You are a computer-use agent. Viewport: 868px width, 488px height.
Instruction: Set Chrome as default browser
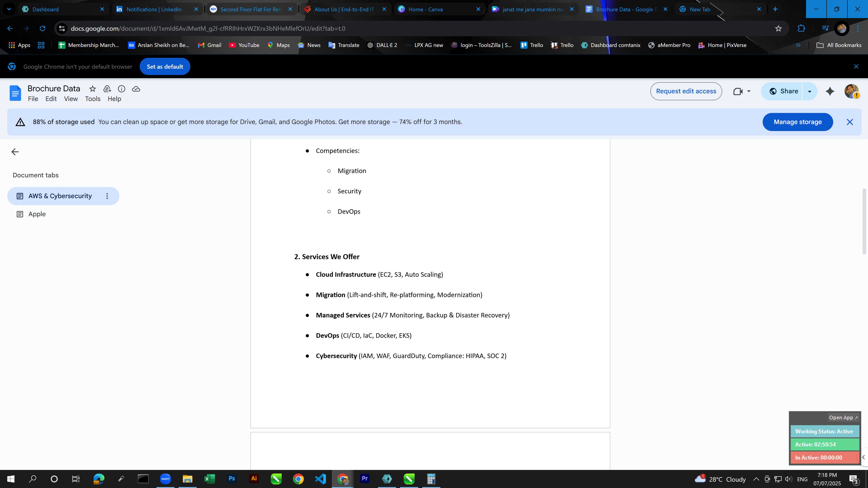click(165, 67)
